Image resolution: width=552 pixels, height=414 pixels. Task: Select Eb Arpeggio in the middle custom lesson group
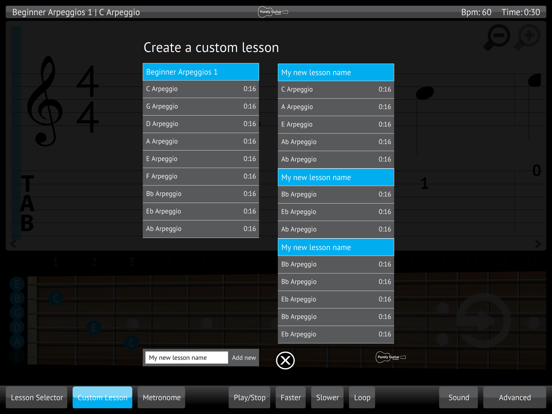pyautogui.click(x=336, y=212)
